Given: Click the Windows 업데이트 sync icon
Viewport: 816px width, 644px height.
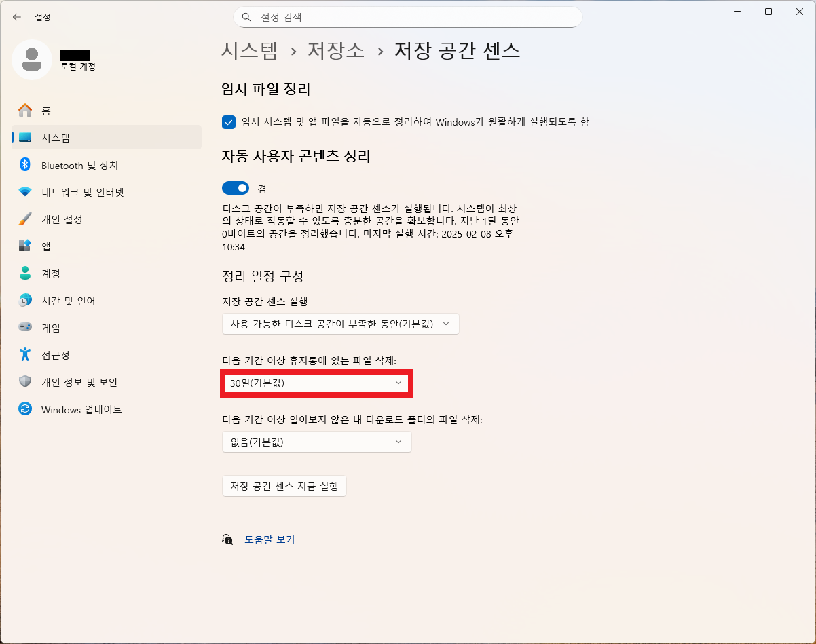Looking at the screenshot, I should (25, 409).
